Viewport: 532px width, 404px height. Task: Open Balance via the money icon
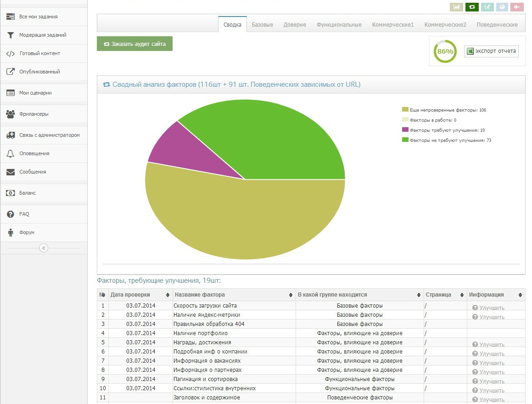click(11, 193)
